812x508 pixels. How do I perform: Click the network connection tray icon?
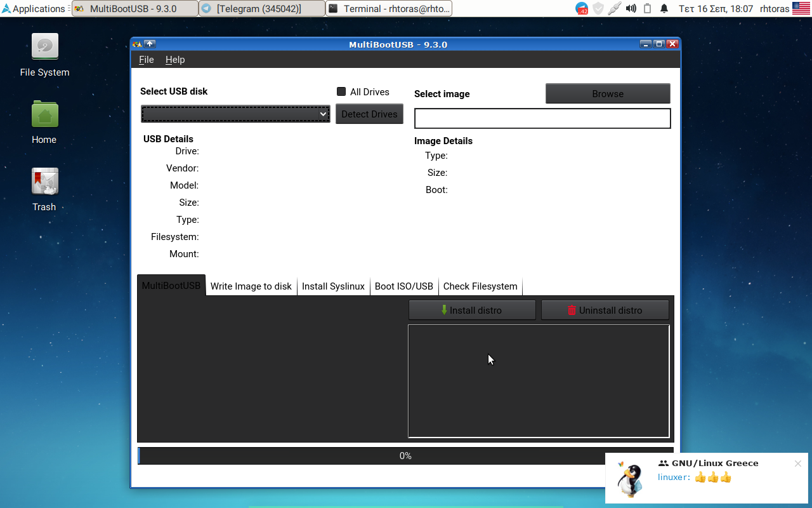[614, 8]
